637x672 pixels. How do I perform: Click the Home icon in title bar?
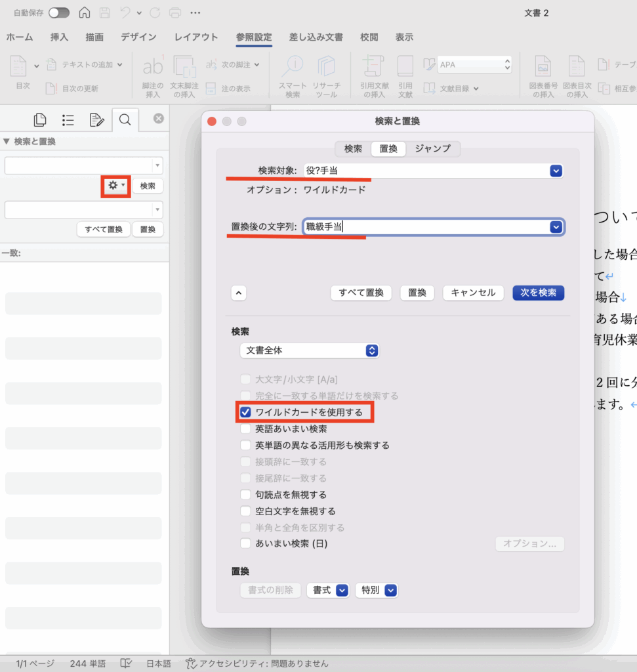click(x=85, y=12)
